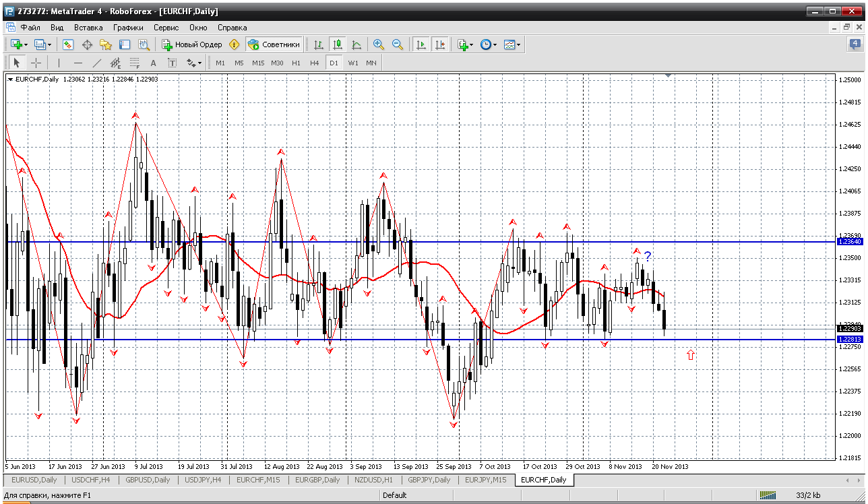Select the Fibonacci retracement tool
This screenshot has height=504, width=868.
(x=134, y=63)
